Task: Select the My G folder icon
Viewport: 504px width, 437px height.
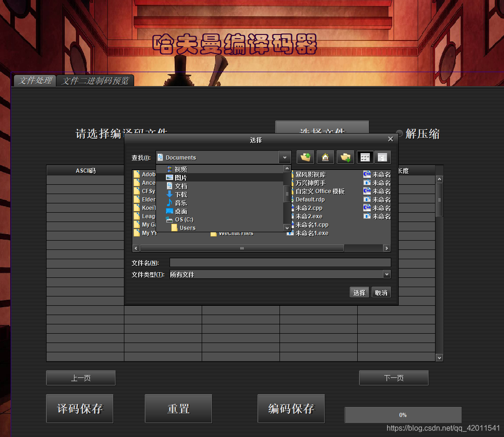Action: pos(136,224)
